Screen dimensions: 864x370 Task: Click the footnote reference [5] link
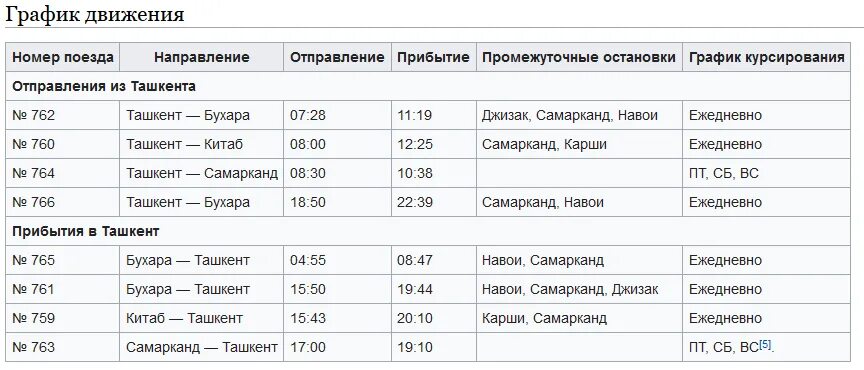pos(765,345)
